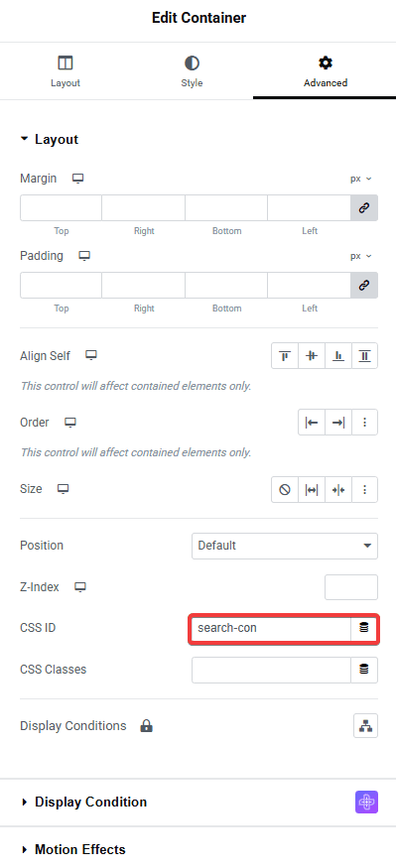Click CSS ID dynamic tags icon
The image size is (396, 868).
[364, 628]
